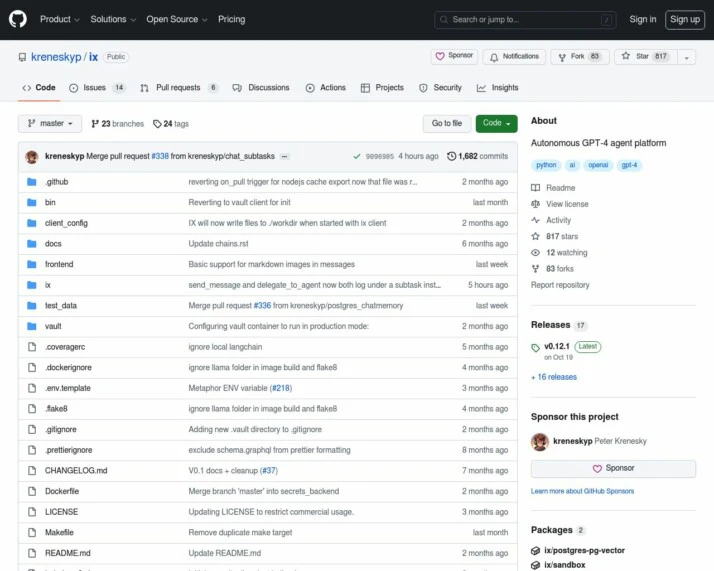Viewport: 714px width, 571px height.
Task: Open the green Code dropdown button
Action: [496, 123]
